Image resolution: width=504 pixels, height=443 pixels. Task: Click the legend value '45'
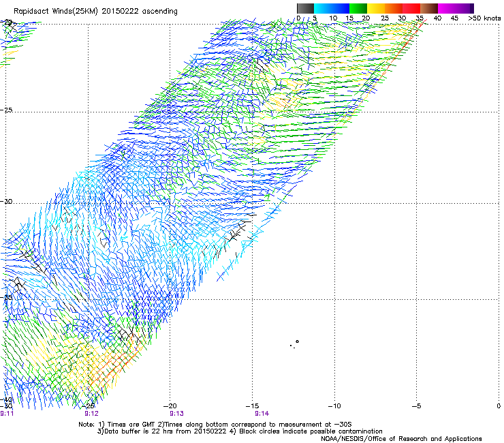click(454, 18)
